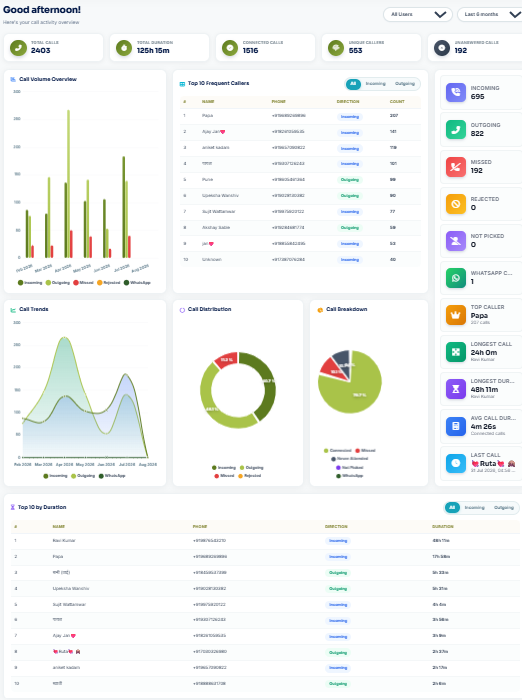Click count 207 in Papa's row
The image size is (522, 700).
(393, 116)
